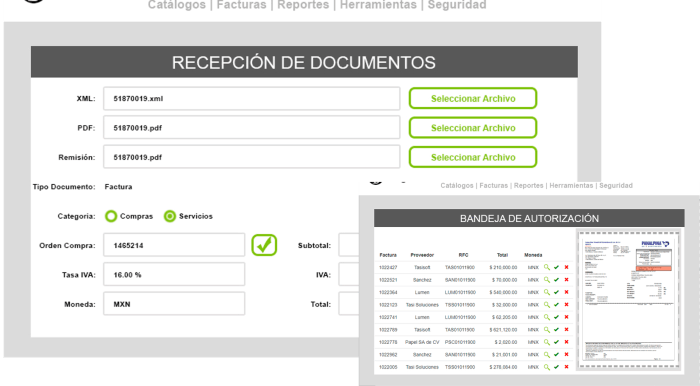Open Seguridad in the top menu
This screenshot has width=700, height=386.
(457, 5)
